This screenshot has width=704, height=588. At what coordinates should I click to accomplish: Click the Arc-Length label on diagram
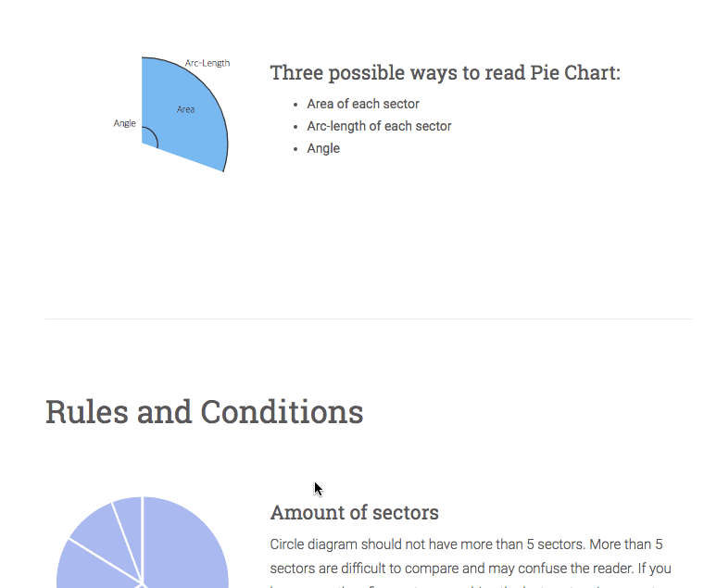[x=207, y=63]
